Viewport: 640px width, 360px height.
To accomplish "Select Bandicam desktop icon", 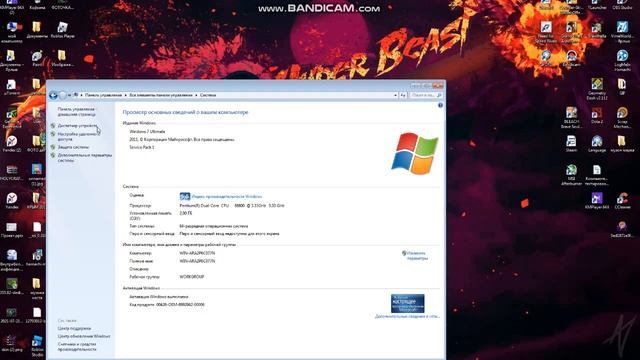I will point(571,58).
